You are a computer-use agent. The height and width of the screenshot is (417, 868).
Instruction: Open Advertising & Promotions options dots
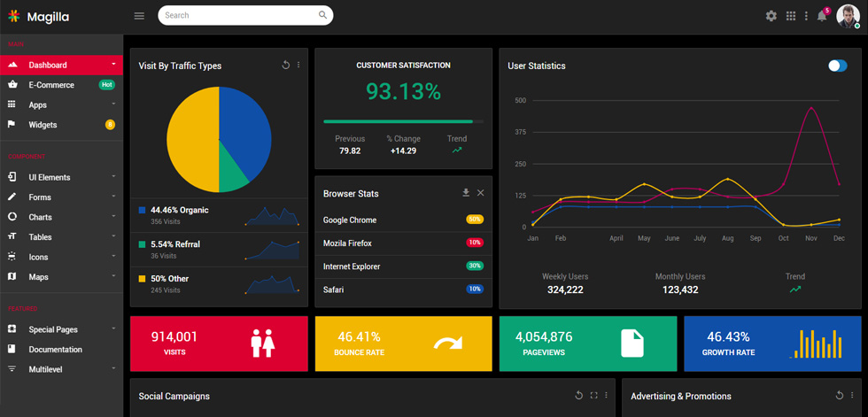pos(852,396)
